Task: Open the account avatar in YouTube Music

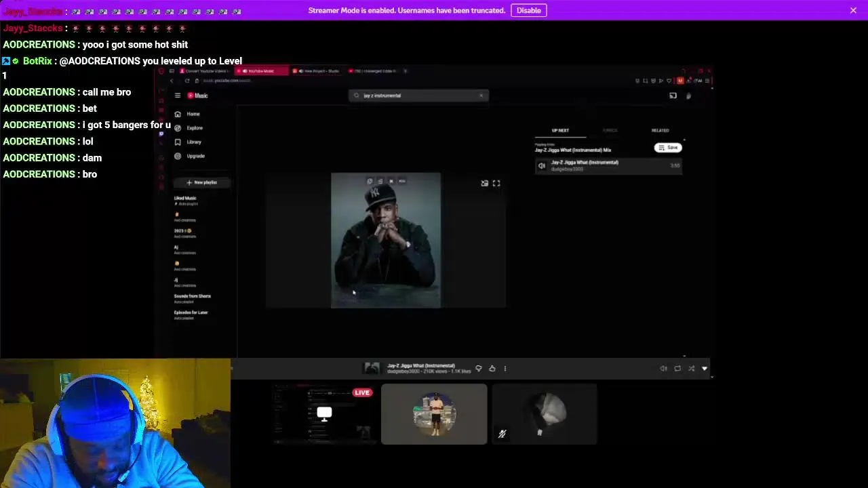Action: (688, 96)
